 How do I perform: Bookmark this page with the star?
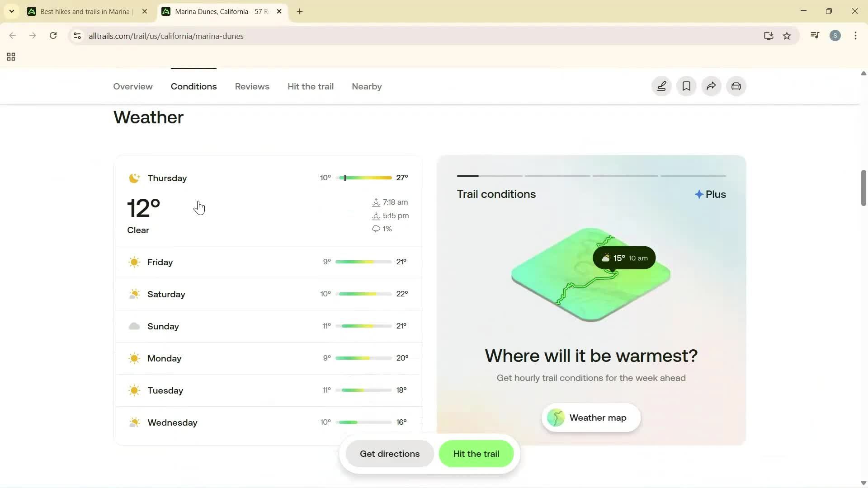787,36
